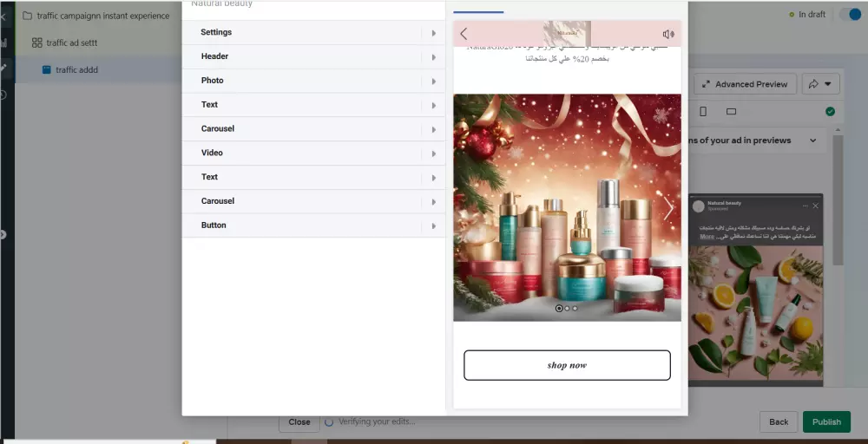Click the grid icon beside traffic ad settt
868x444 pixels.
(x=37, y=42)
